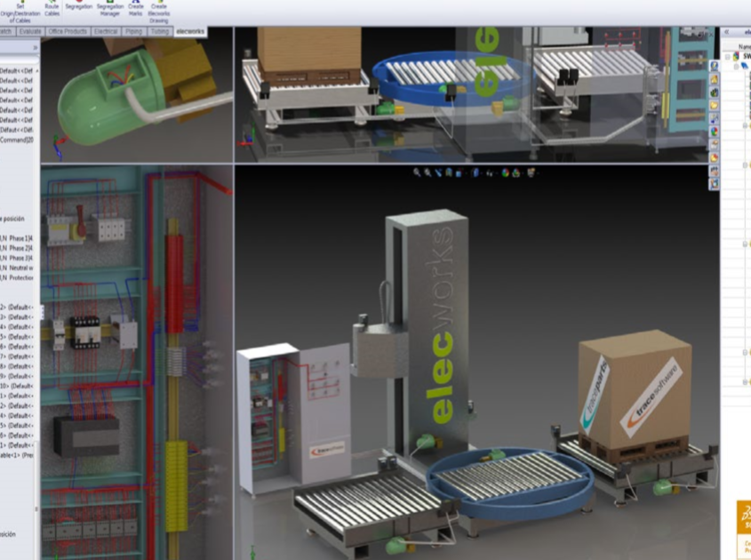Collapse the right panel with the « chevron
This screenshot has height=560, width=751.
pyautogui.click(x=727, y=32)
